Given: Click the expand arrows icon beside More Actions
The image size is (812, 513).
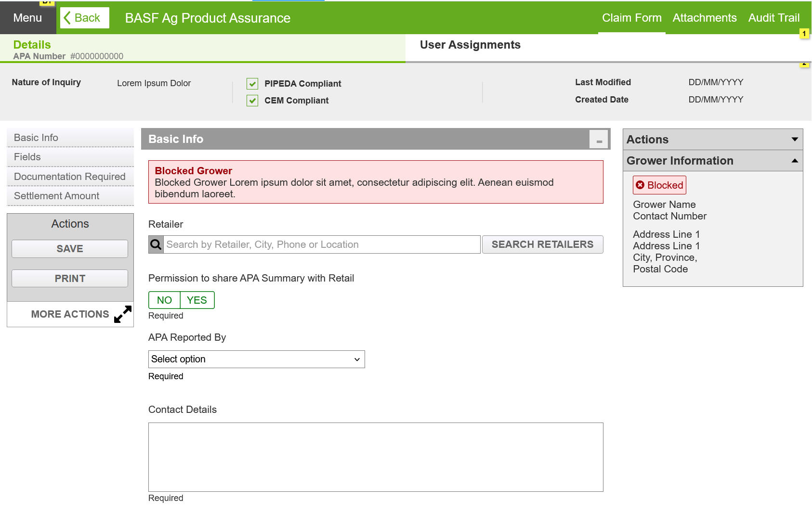Looking at the screenshot, I should pos(123,314).
